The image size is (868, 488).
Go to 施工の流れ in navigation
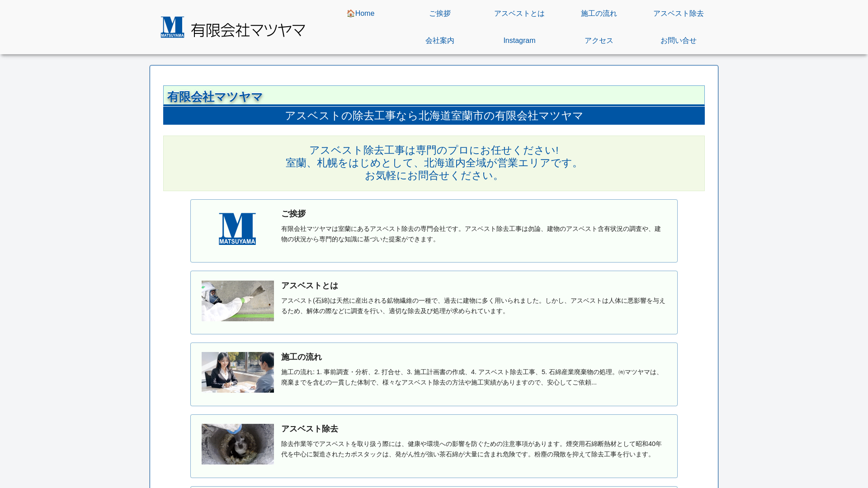[599, 14]
